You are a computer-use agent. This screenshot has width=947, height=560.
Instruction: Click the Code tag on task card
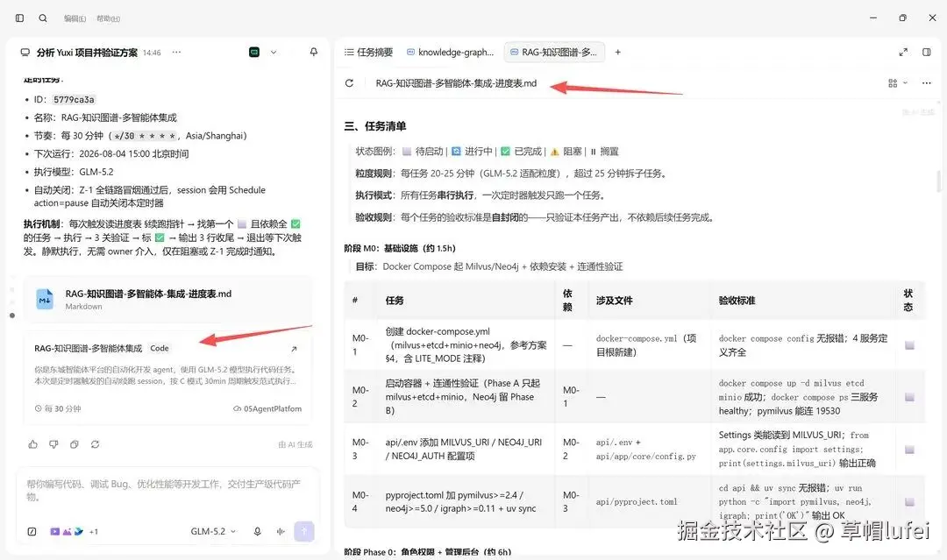(160, 348)
